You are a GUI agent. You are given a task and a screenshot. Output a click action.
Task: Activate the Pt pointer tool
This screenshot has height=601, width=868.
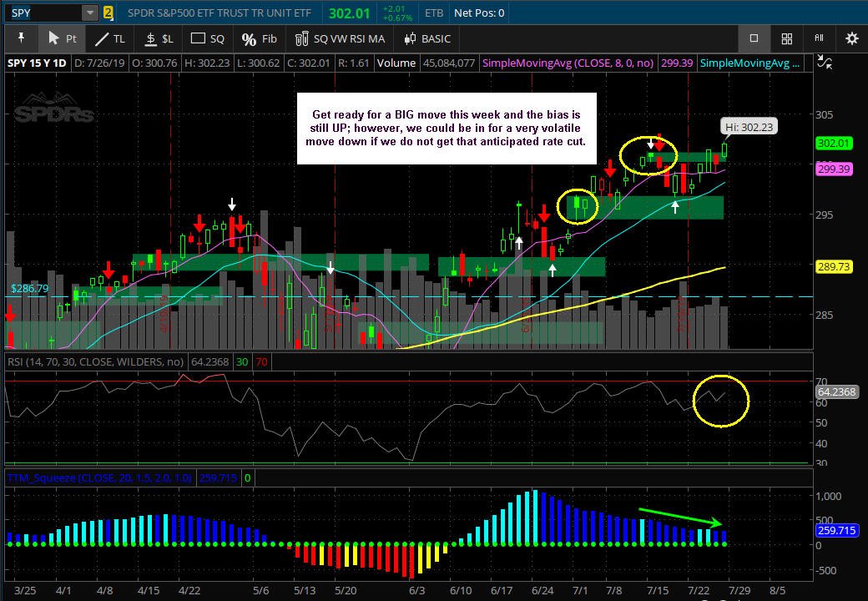coord(62,38)
